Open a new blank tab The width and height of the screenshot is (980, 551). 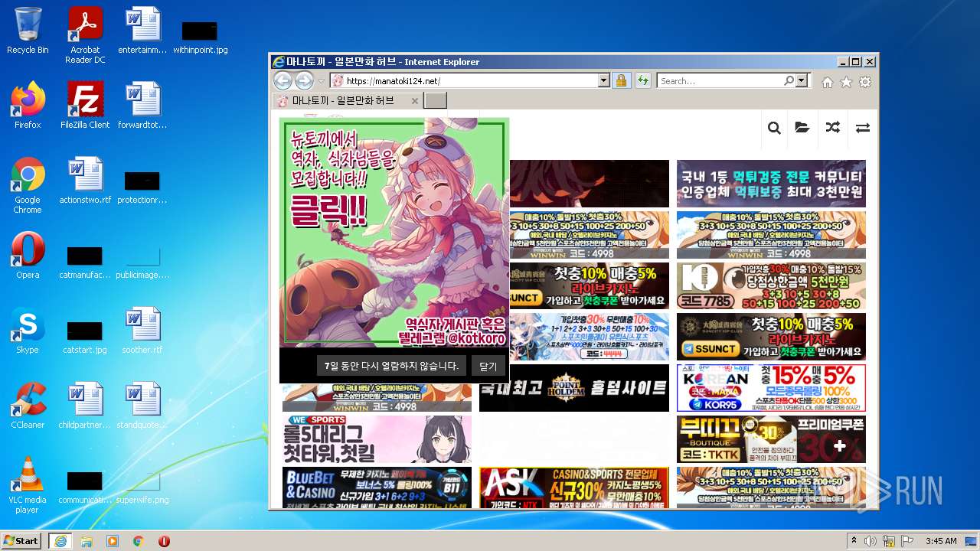(x=435, y=100)
